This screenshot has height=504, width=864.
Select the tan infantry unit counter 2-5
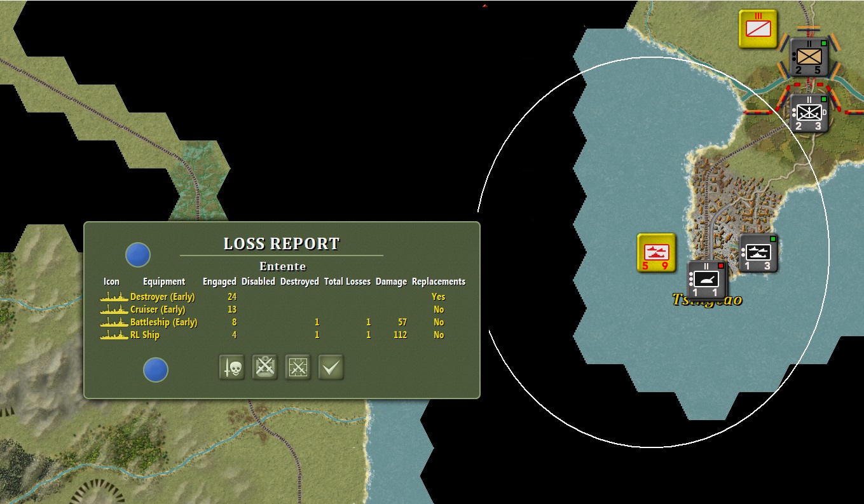[808, 57]
